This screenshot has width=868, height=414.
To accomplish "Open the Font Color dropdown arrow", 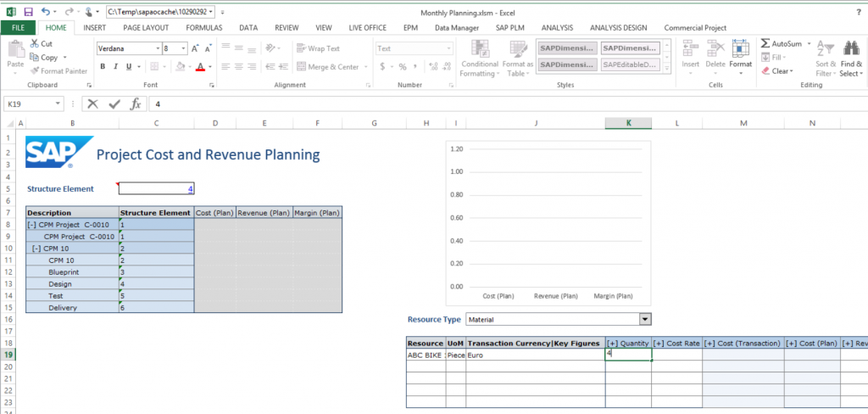I will pyautogui.click(x=210, y=67).
